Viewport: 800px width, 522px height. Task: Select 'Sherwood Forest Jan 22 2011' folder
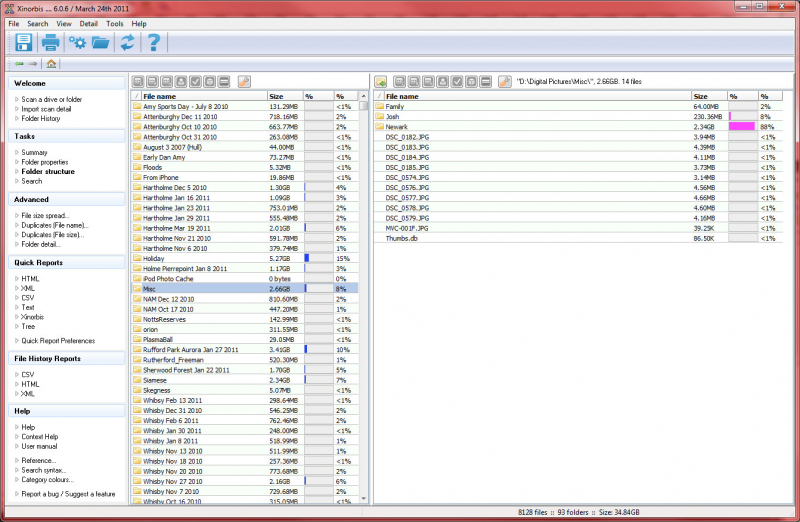point(245,370)
